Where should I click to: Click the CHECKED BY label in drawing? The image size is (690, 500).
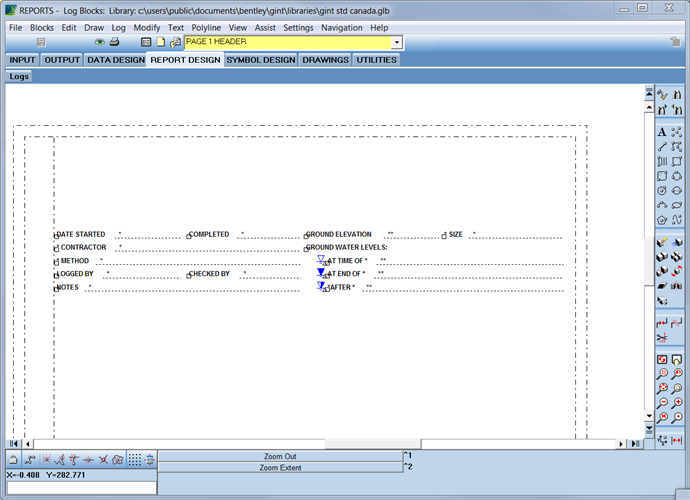tap(209, 274)
